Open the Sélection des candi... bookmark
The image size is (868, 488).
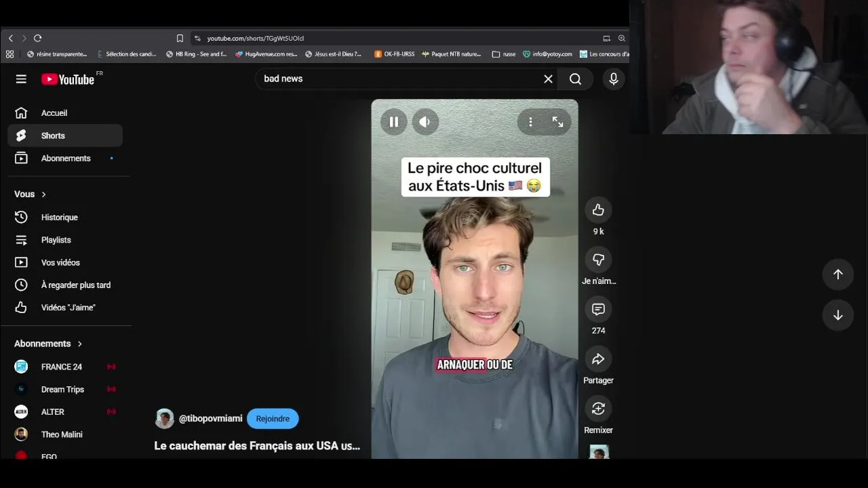point(127,54)
